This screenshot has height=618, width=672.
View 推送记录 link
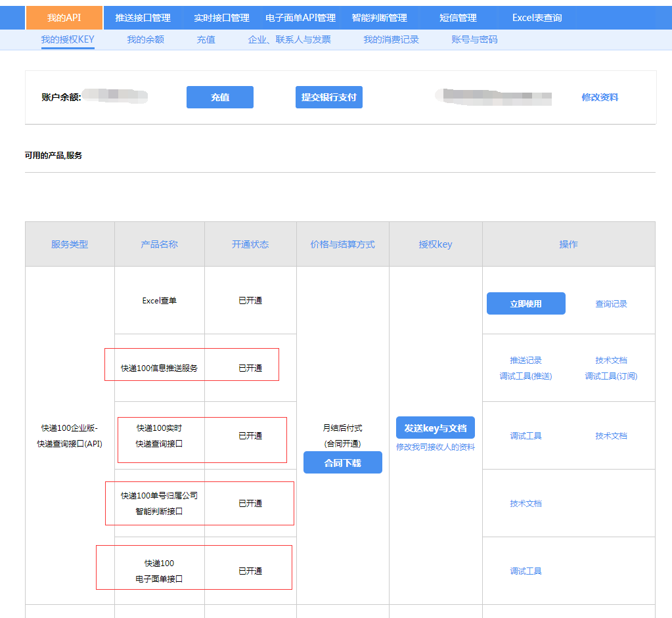coord(526,360)
